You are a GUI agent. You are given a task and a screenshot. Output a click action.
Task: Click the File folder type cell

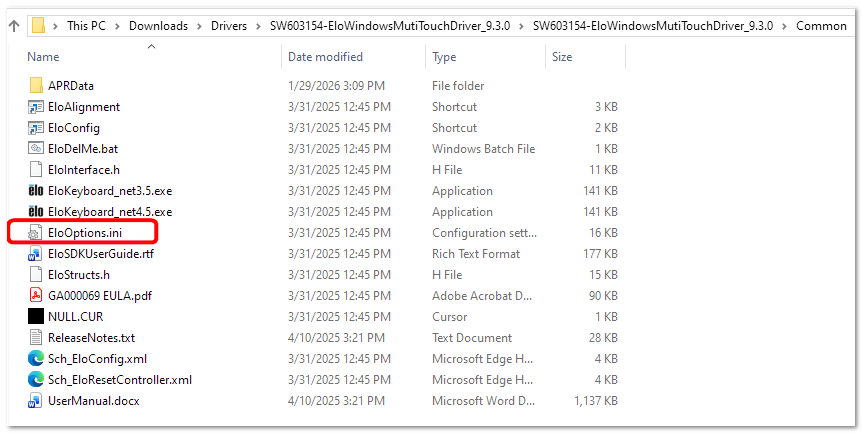click(x=458, y=86)
